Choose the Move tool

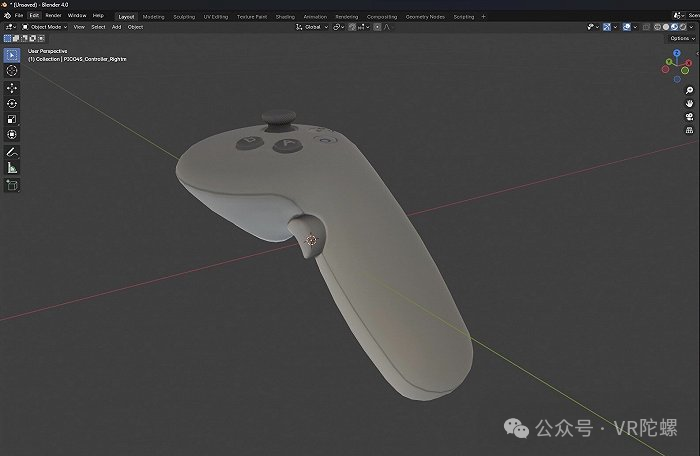pos(12,88)
